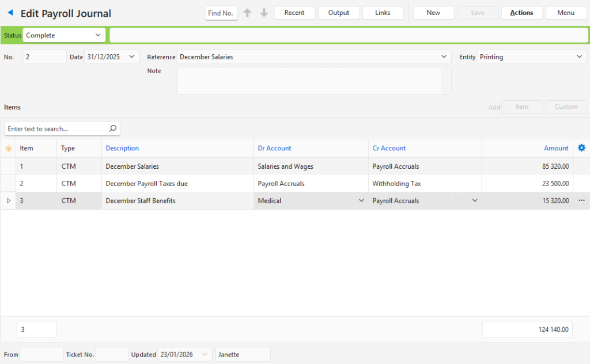Click the New button
Image resolution: width=590 pixels, height=364 pixels.
433,13
